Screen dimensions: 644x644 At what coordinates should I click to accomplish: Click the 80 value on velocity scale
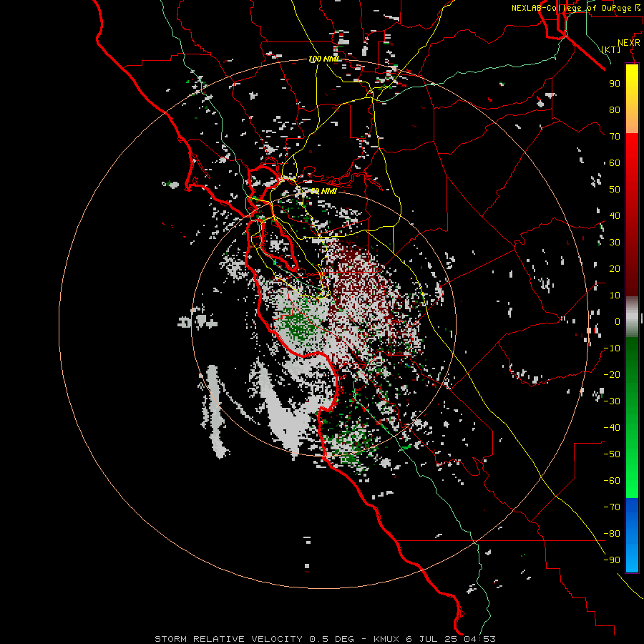(615, 109)
